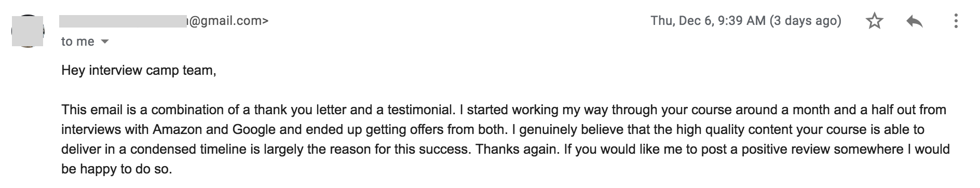
Task: Click the '(3 days ago)' relative date
Action: pyautogui.click(x=806, y=21)
